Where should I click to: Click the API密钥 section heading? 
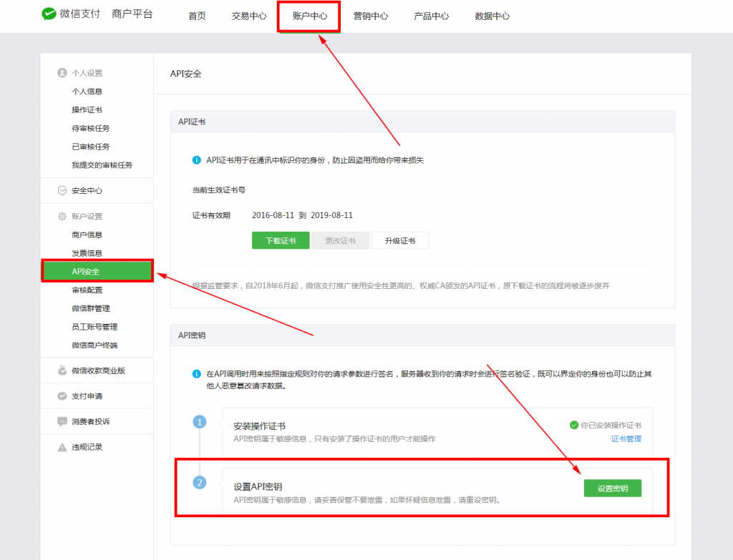(x=192, y=335)
